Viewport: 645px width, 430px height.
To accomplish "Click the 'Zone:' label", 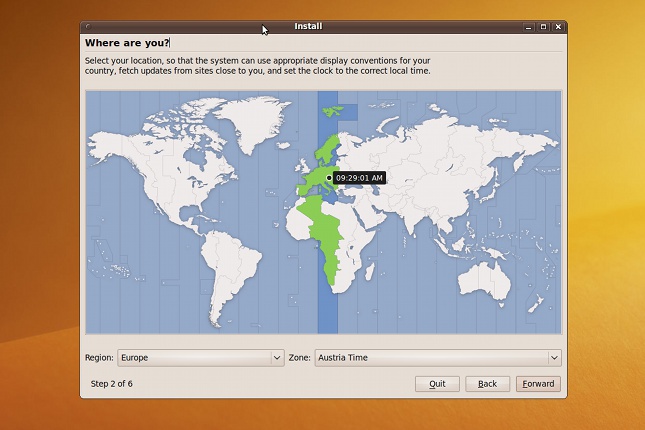I will click(x=299, y=358).
